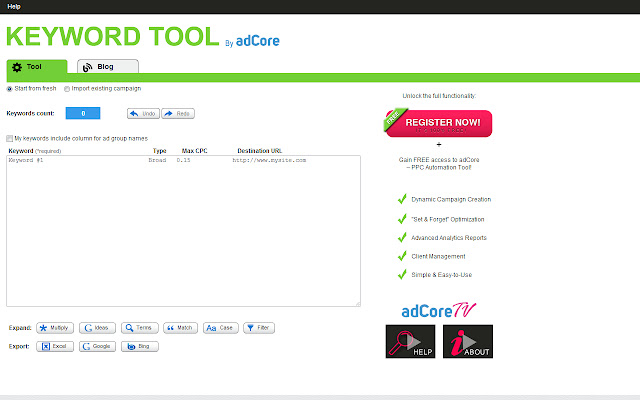640x400 pixels.
Task: Click the adCoreTV logo
Action: pos(439,311)
